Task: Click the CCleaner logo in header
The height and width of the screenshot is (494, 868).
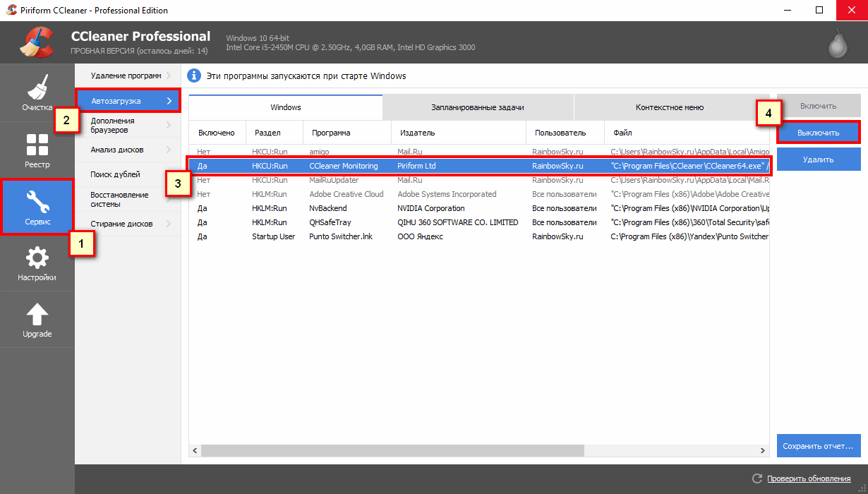Action: pyautogui.click(x=37, y=42)
